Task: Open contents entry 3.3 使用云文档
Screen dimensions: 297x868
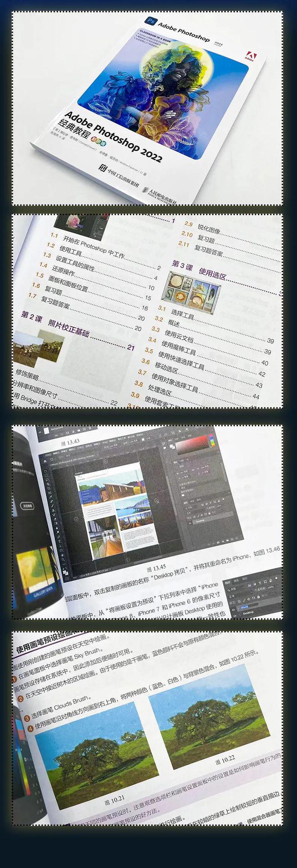Action: coord(172,335)
